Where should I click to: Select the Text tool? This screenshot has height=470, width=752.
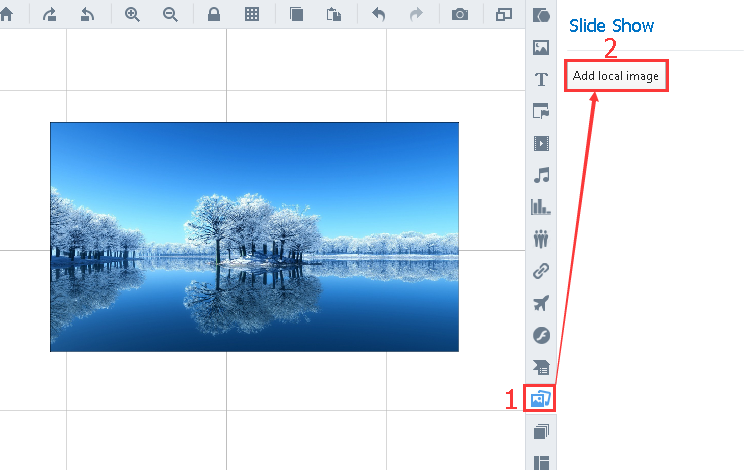pyautogui.click(x=541, y=79)
